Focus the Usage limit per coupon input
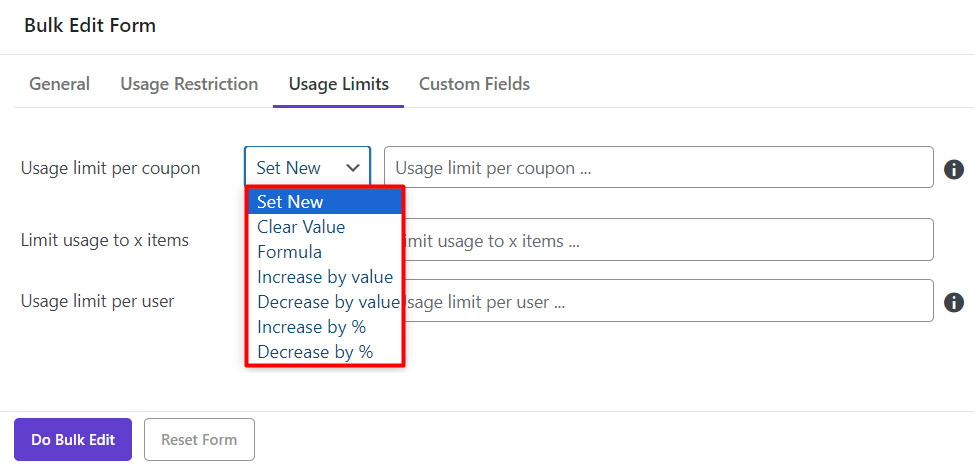Screen dimensions: 974x467 click(658, 168)
